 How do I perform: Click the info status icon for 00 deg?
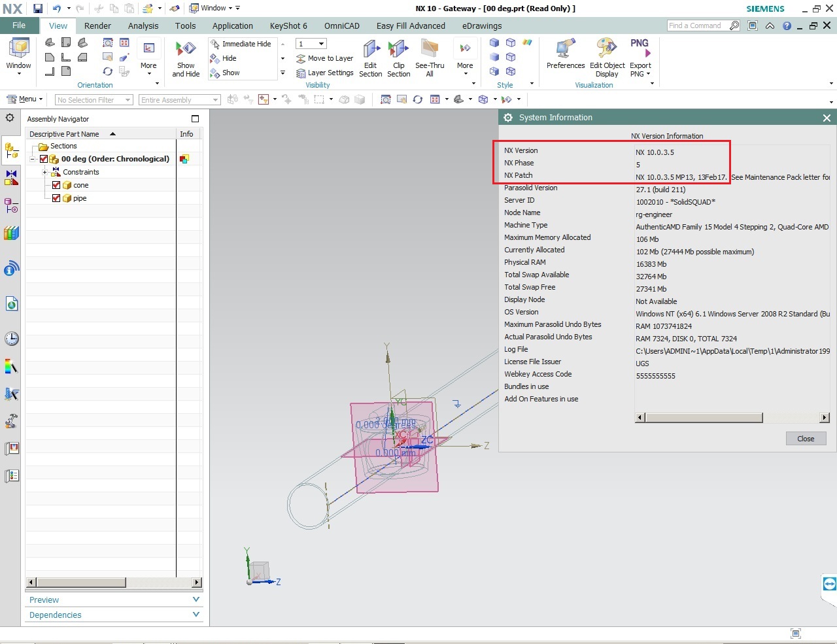pyautogui.click(x=184, y=159)
